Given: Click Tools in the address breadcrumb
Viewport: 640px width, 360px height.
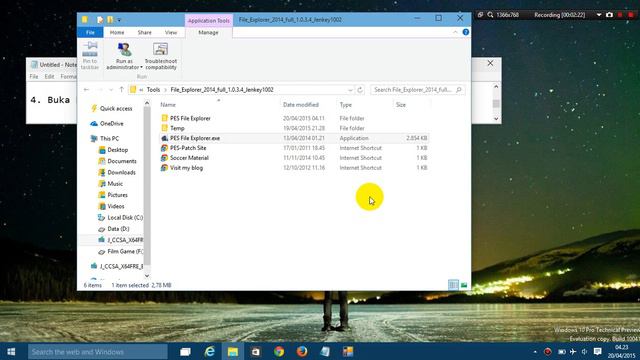Looking at the screenshot, I should pyautogui.click(x=153, y=90).
